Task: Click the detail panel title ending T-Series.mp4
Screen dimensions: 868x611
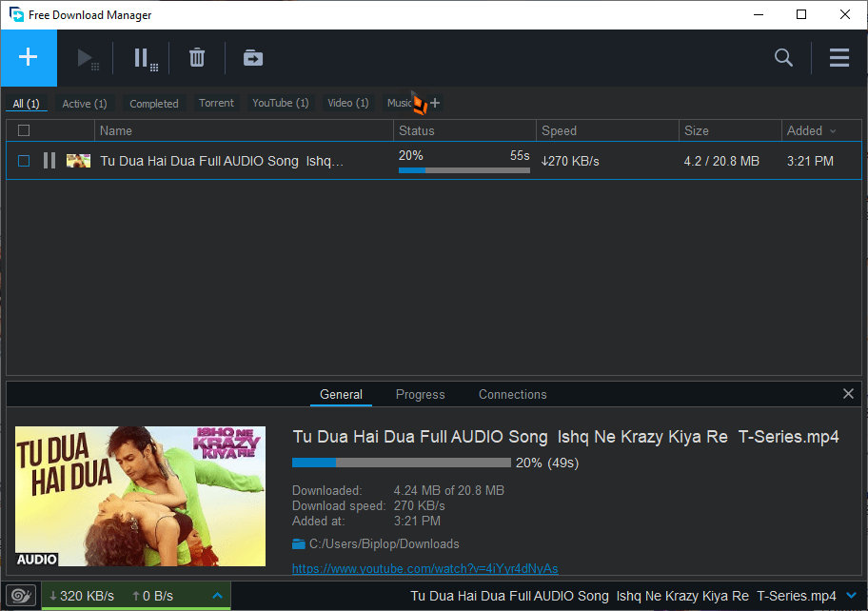Action: coord(565,437)
